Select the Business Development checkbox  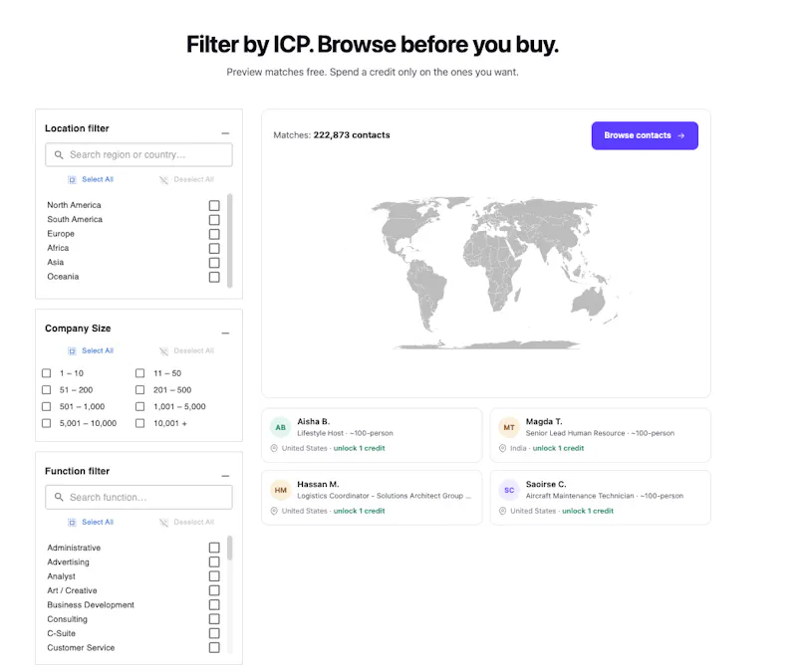click(x=214, y=604)
